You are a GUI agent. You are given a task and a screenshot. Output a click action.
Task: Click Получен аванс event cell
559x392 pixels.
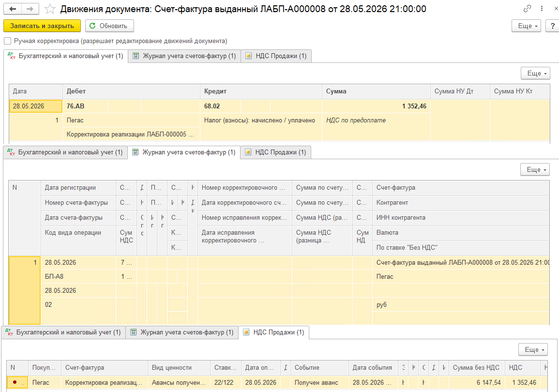(x=319, y=382)
